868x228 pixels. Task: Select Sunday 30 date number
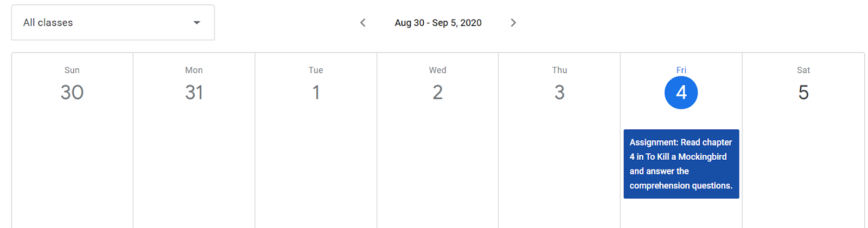72,93
